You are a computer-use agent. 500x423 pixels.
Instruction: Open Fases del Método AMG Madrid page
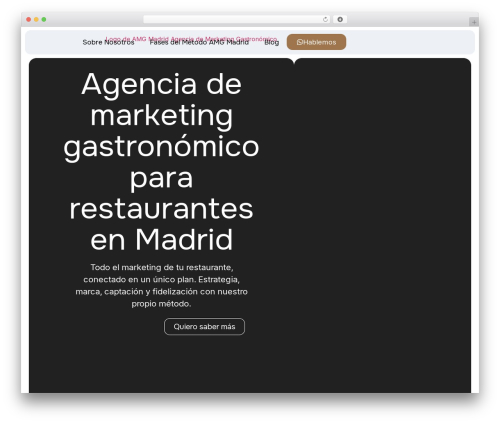pyautogui.click(x=199, y=42)
